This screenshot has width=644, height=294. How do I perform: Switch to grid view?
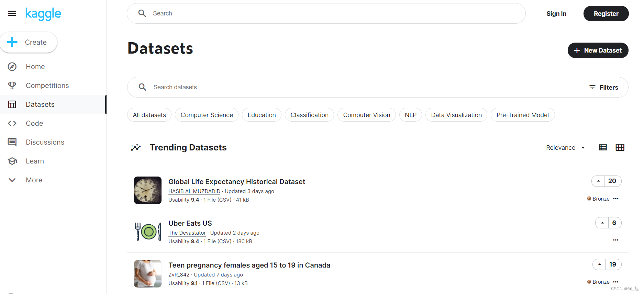(620, 147)
